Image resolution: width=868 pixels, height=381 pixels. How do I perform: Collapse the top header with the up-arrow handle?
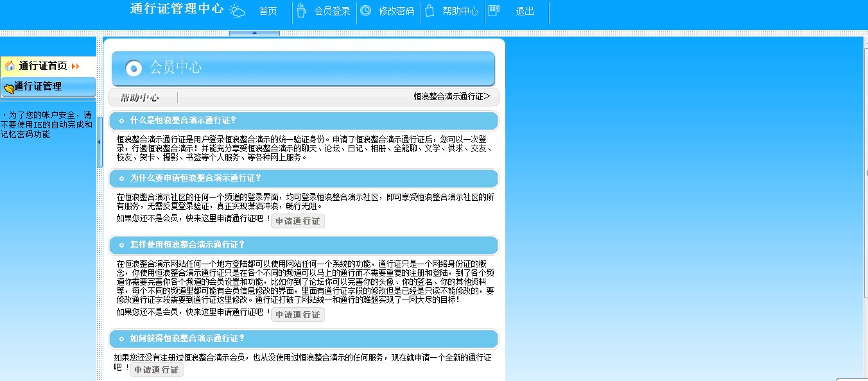click(254, 32)
